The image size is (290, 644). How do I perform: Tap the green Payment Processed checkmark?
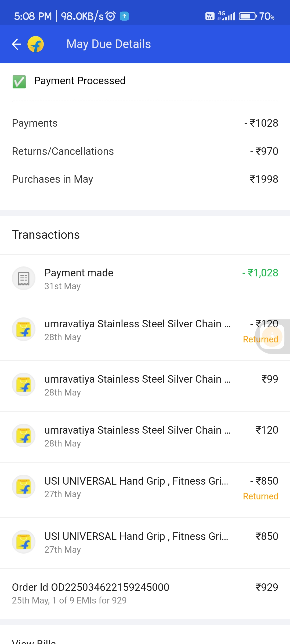[19, 82]
